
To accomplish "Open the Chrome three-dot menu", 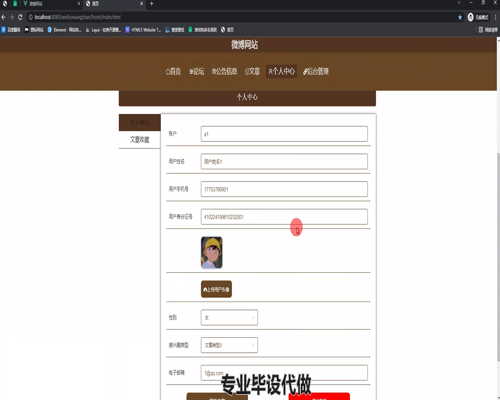I will (x=496, y=17).
